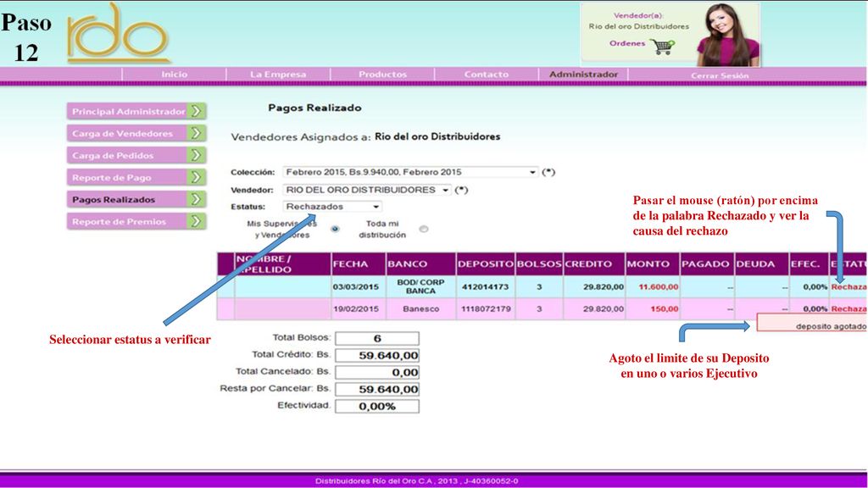Click the amount 150,00
Viewport: 868px width, 488px height.
[x=665, y=308]
